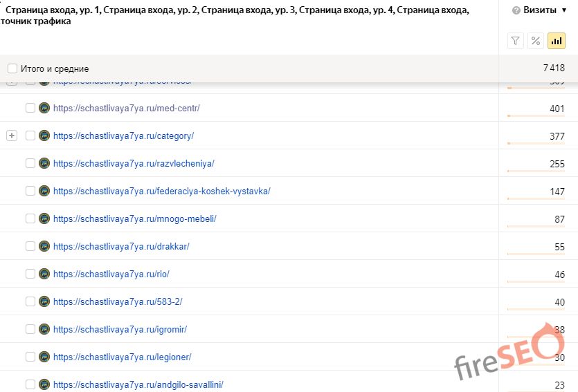Check the Итого и средние checkbox
The height and width of the screenshot is (392, 578).
coord(12,68)
